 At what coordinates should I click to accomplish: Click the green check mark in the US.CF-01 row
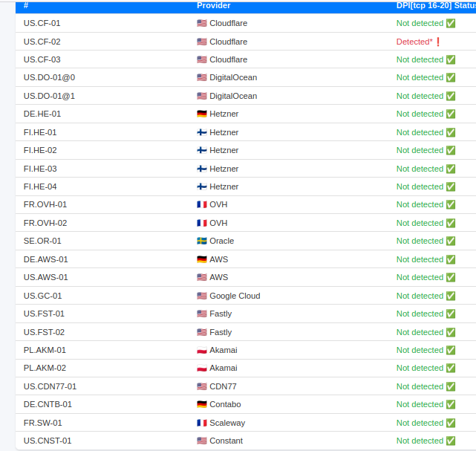(x=451, y=23)
